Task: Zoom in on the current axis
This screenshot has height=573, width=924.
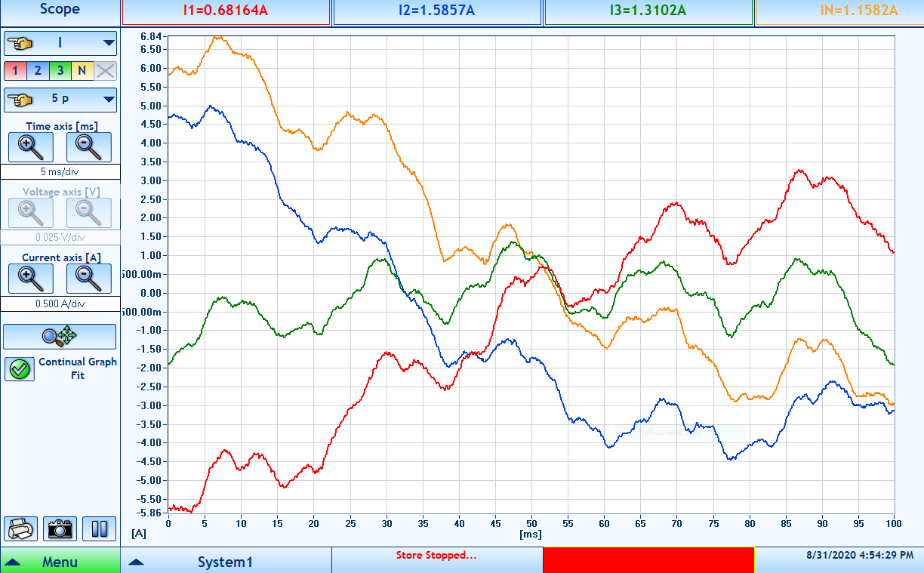Action: [x=31, y=279]
